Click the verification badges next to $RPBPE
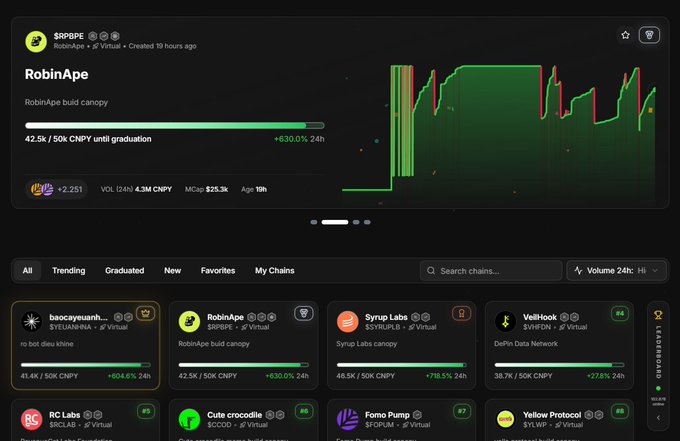Screen dimensions: 680x441 [104, 36]
